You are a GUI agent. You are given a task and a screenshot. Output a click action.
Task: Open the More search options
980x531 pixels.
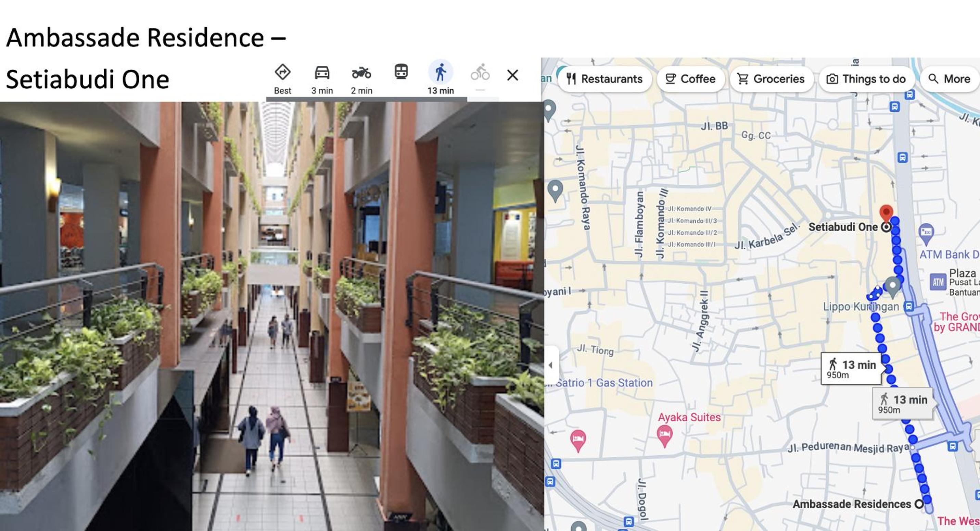click(x=949, y=79)
